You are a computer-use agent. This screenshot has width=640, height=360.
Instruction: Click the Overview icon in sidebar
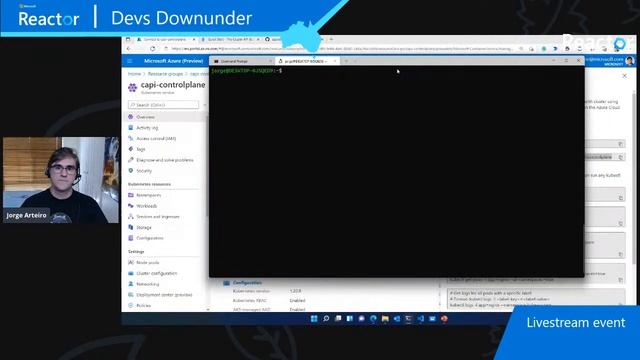(131, 117)
